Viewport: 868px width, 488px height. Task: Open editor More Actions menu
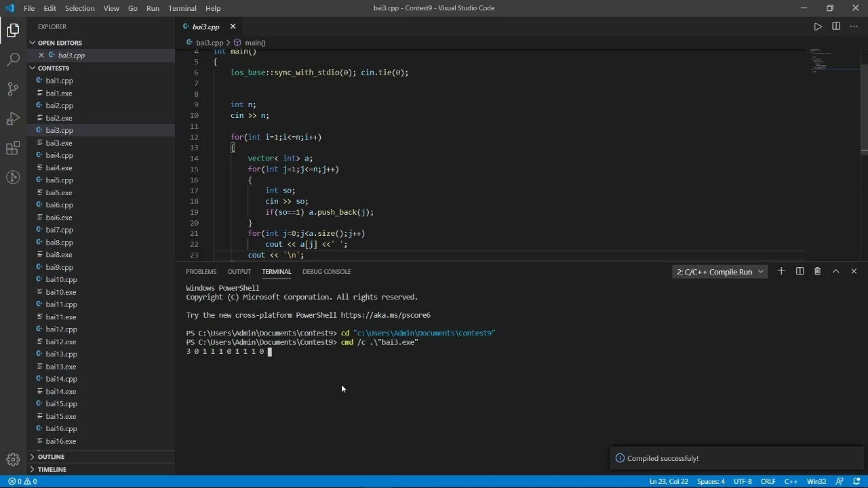point(854,26)
